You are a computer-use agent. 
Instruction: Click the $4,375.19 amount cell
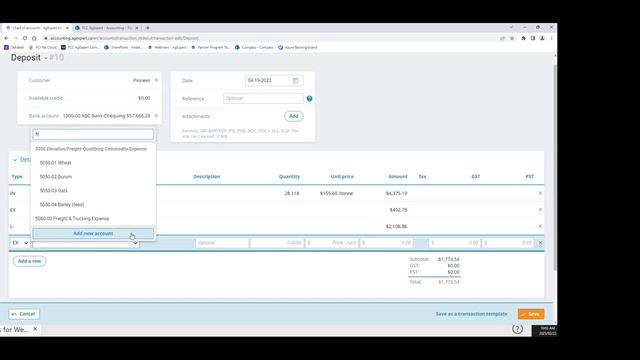pos(396,193)
